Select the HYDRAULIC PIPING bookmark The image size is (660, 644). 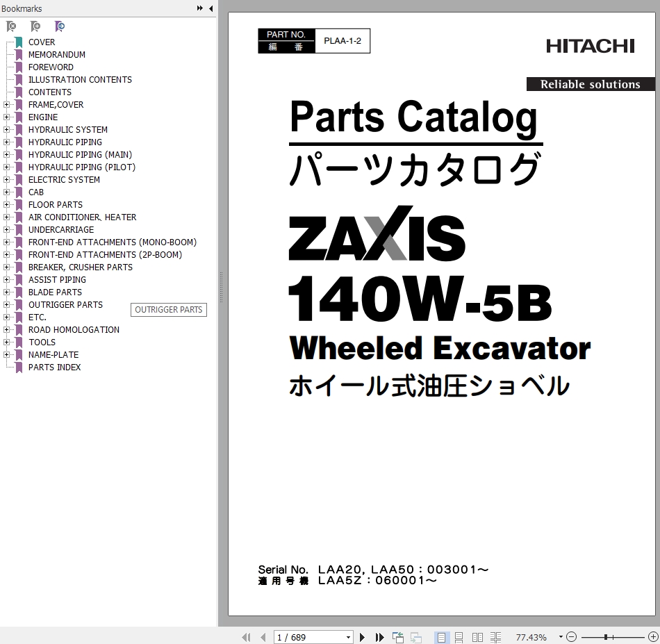click(65, 142)
